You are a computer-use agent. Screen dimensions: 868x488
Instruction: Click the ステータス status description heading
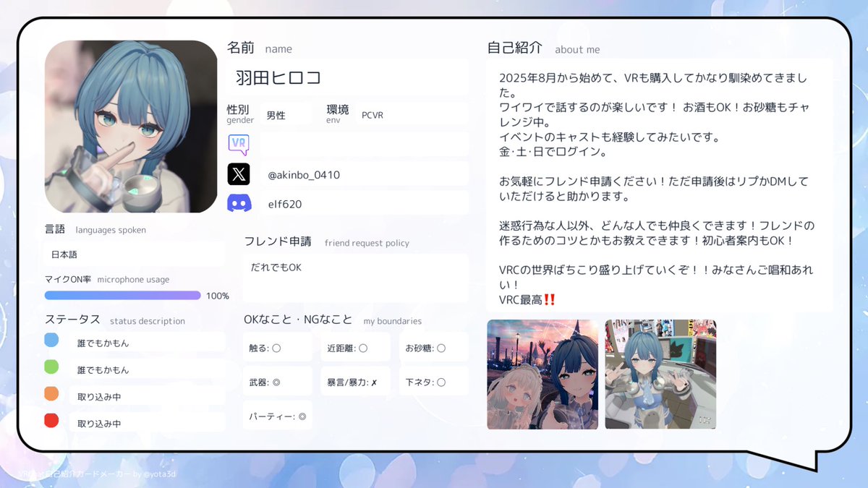[114, 320]
